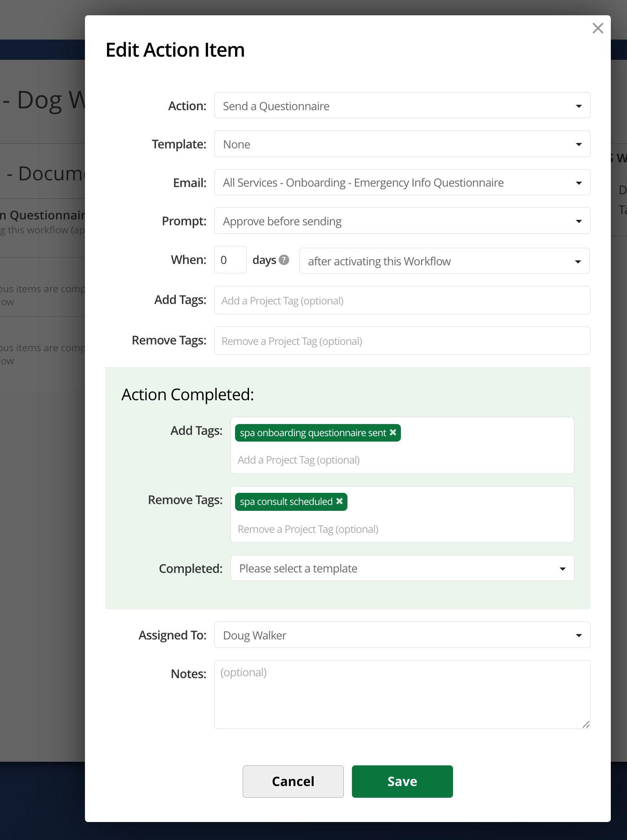The height and width of the screenshot is (840, 627).
Task: Open the Action dropdown
Action: pos(402,106)
